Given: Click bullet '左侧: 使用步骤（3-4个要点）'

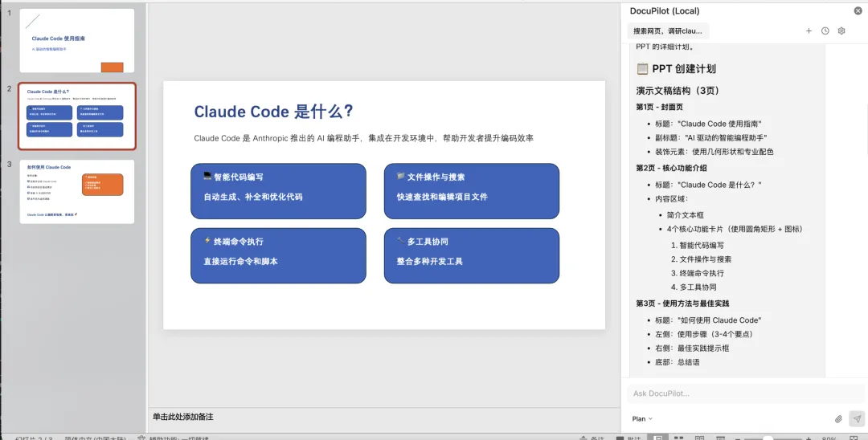Looking at the screenshot, I should click(704, 334).
